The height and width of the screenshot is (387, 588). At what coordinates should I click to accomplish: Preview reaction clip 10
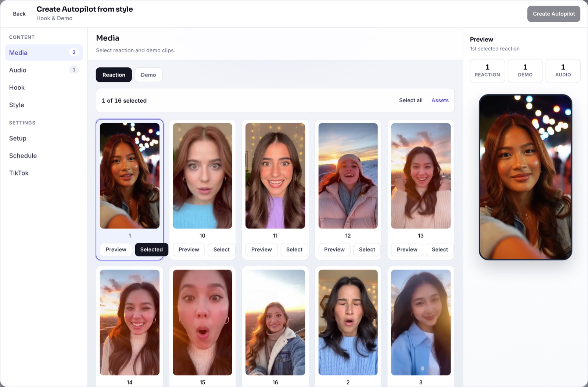189,249
